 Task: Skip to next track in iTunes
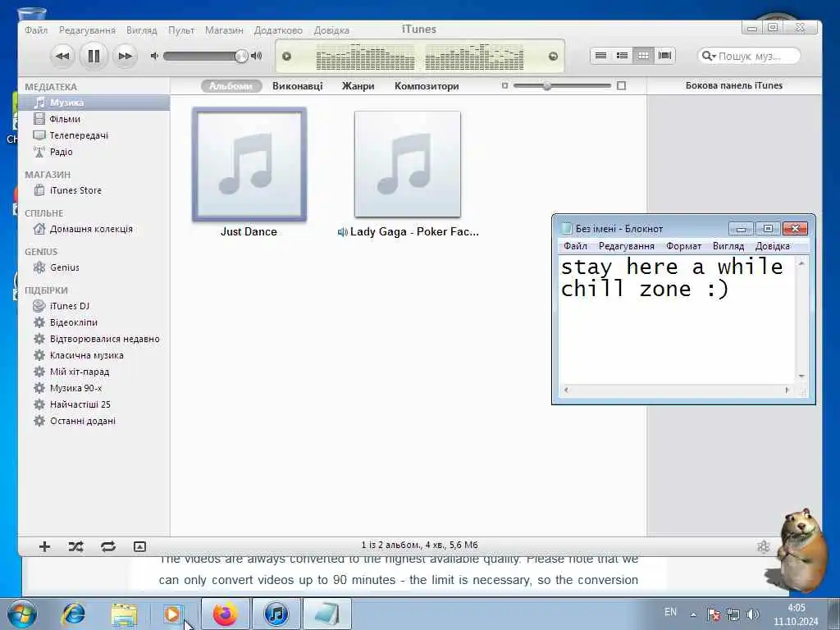[125, 56]
